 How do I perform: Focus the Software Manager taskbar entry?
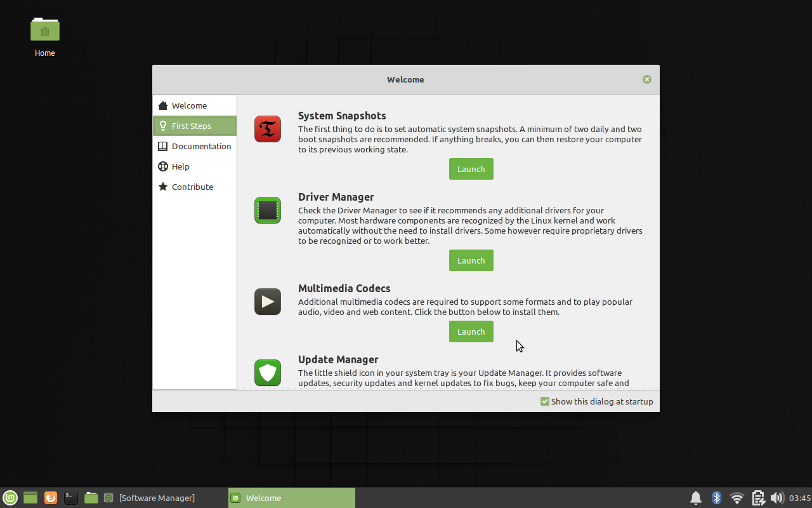[x=157, y=498]
